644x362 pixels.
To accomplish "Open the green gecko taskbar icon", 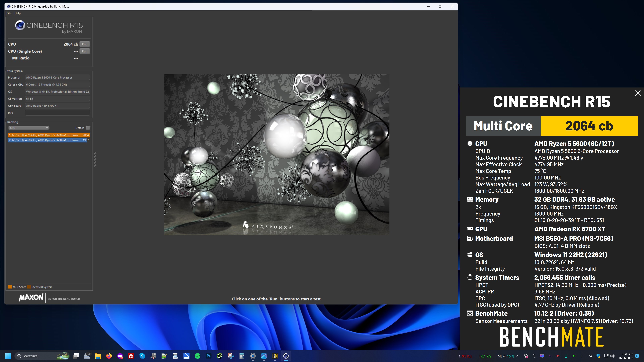I will [220, 356].
